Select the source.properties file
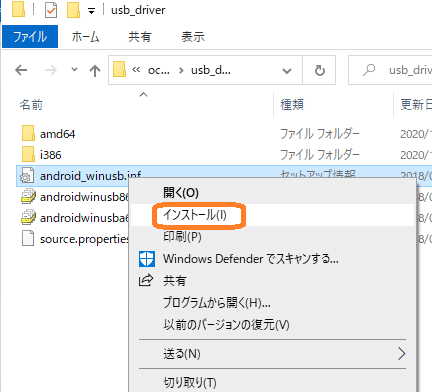Viewport: 432px width, 392px height. [x=84, y=239]
